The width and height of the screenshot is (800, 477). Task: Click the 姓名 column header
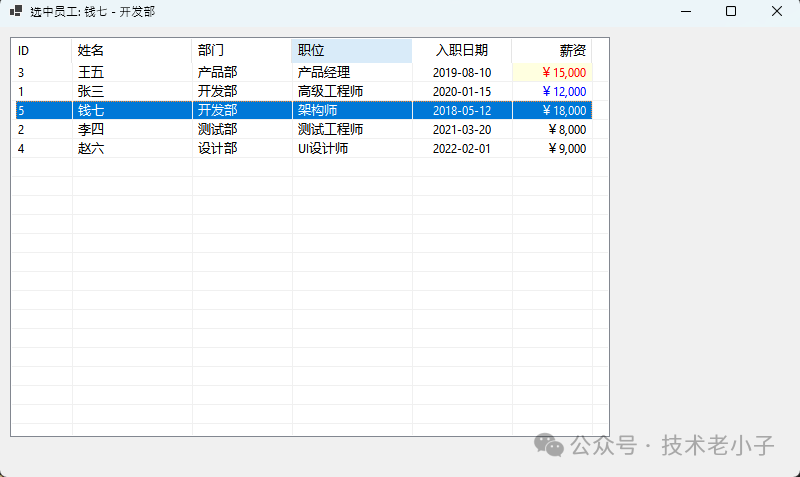click(x=131, y=50)
